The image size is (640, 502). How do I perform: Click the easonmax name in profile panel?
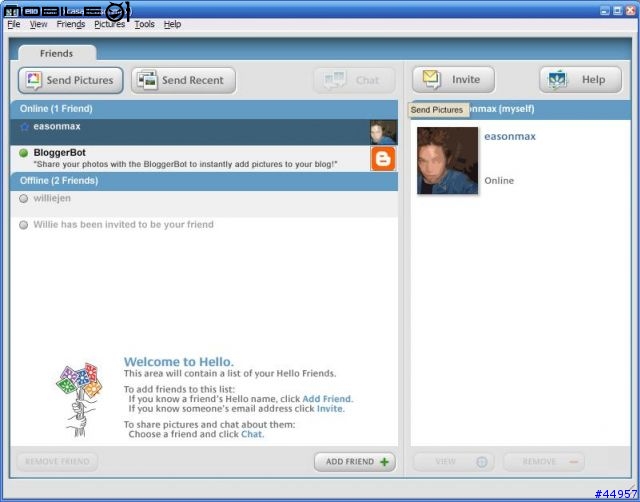tap(510, 137)
